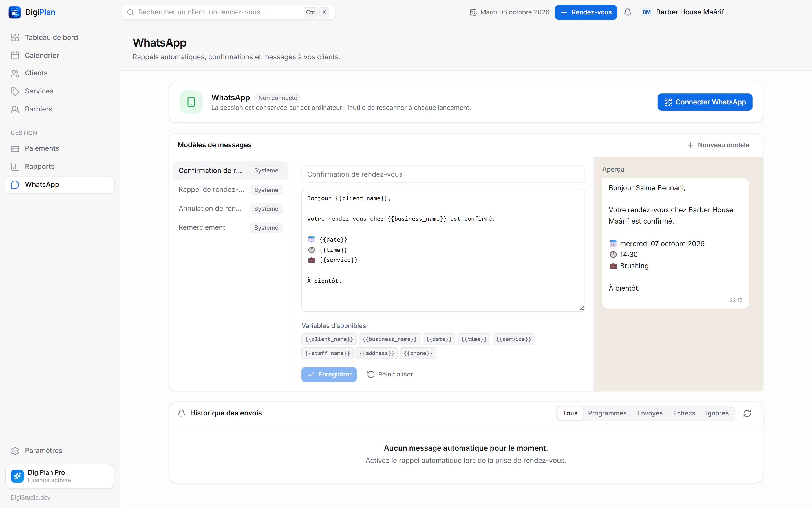Click inside the message body textarea
This screenshot has width=812, height=508.
click(x=443, y=250)
